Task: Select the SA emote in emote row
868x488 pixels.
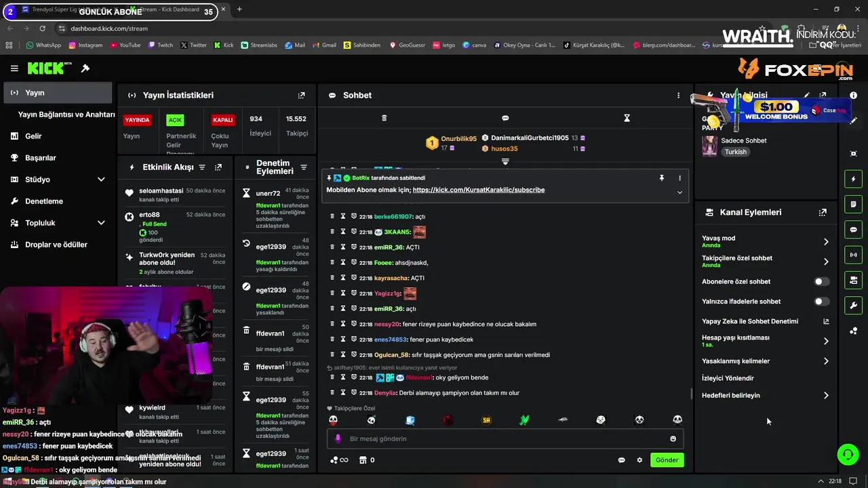Action: pos(486,420)
